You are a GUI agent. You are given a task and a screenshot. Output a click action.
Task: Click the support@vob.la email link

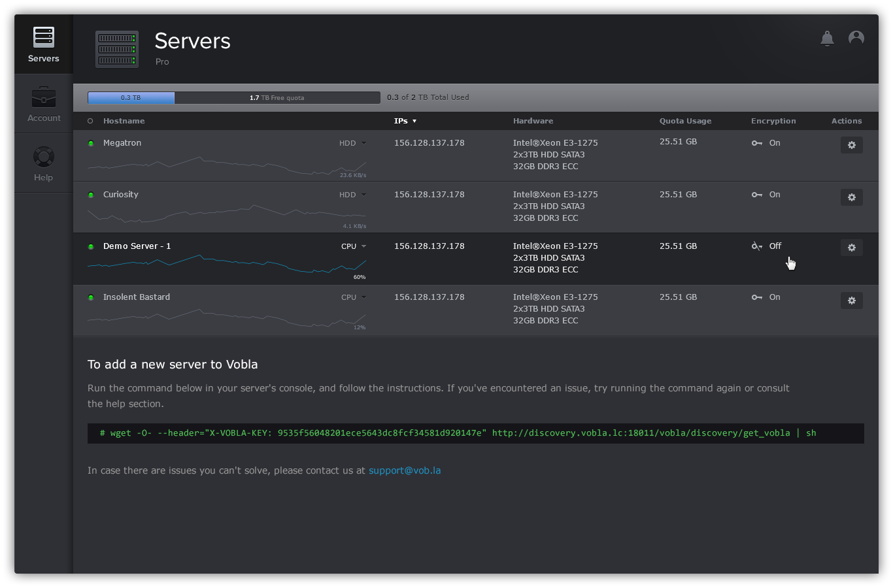point(405,470)
